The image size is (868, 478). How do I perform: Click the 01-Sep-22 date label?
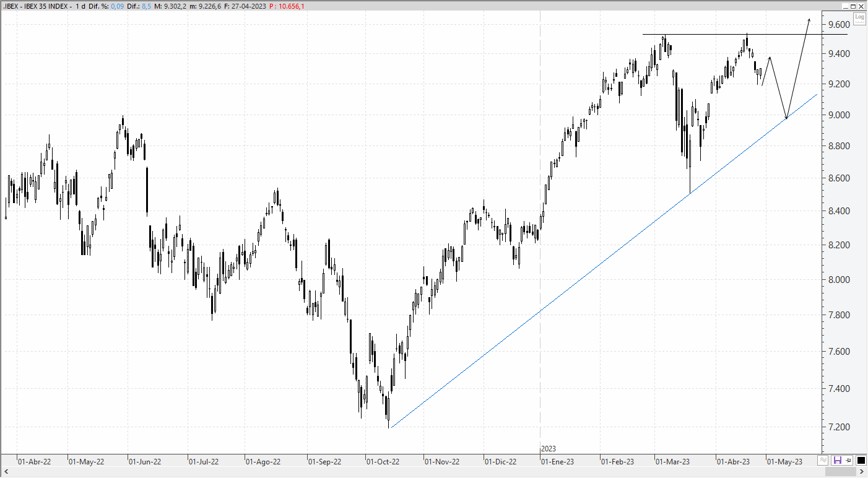(325, 461)
